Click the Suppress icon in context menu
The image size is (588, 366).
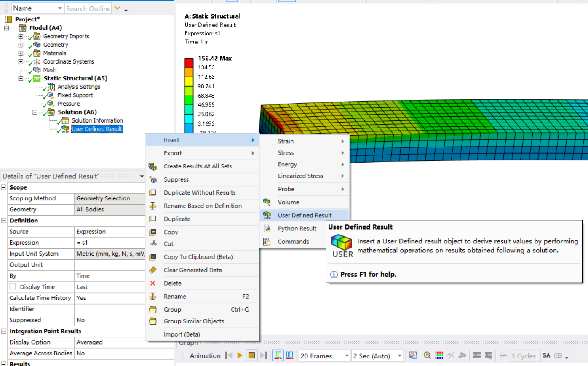152,179
